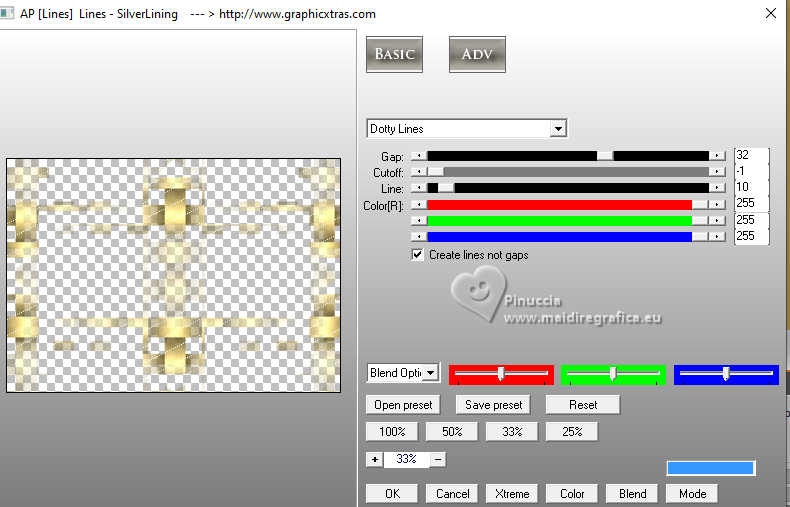
Task: Click the Blend button
Action: point(632,493)
